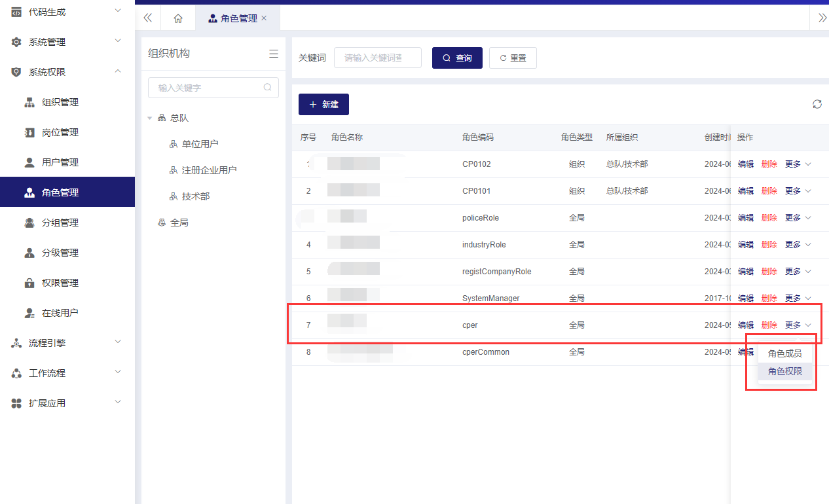Expand the 系统管理 menu chevron
This screenshot has height=504, width=829.
point(118,41)
